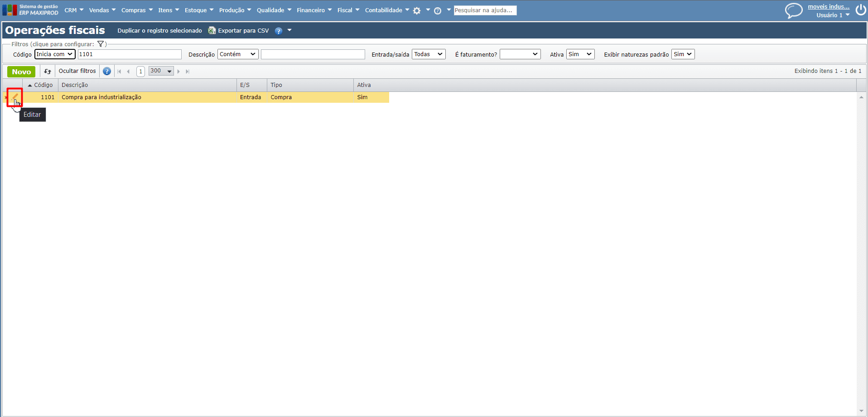This screenshot has width=868, height=417.
Task: Click Ocultar filtros button
Action: tap(77, 71)
